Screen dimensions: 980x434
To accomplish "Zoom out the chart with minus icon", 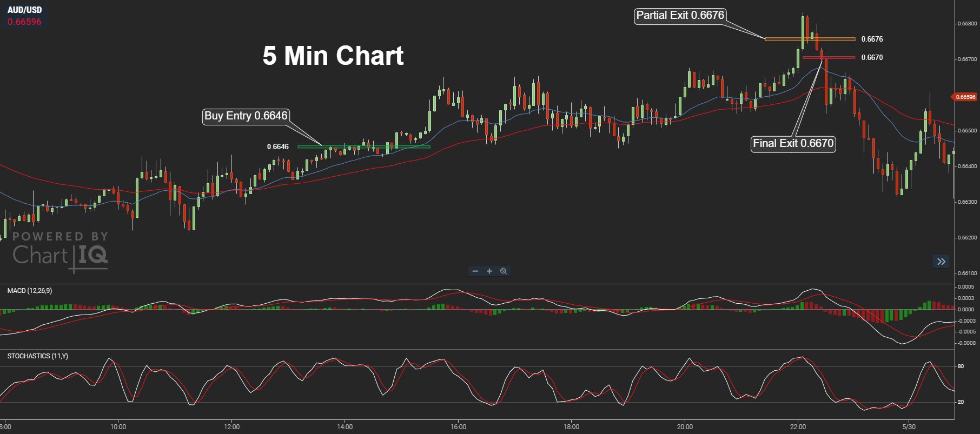I will pos(475,271).
